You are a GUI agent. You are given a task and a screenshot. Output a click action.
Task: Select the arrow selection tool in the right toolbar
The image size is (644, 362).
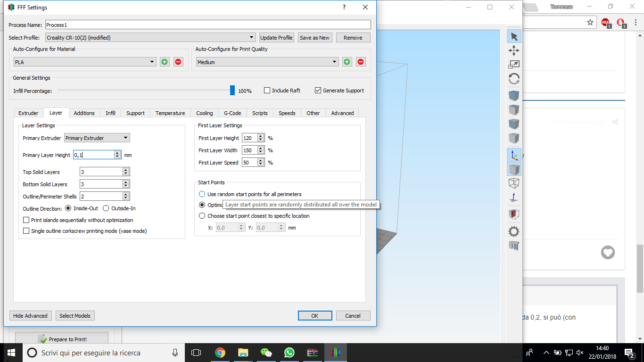514,36
